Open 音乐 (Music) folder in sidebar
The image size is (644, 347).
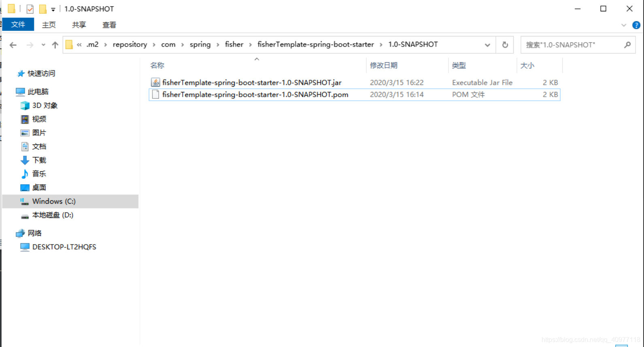(39, 174)
